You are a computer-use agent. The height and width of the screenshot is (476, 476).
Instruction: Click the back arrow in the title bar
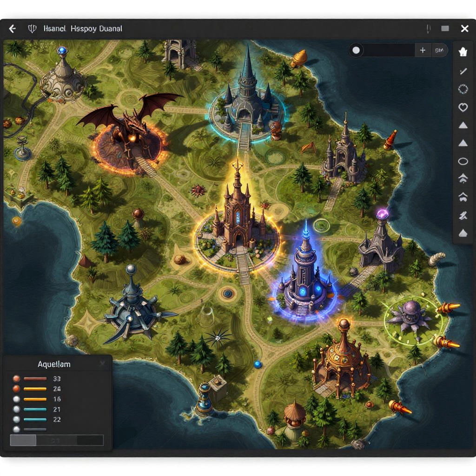click(x=13, y=29)
